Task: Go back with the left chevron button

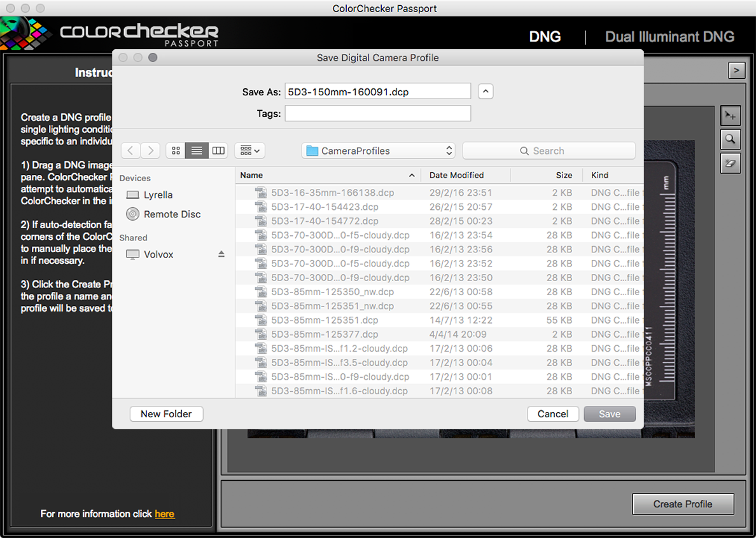Action: (x=130, y=151)
